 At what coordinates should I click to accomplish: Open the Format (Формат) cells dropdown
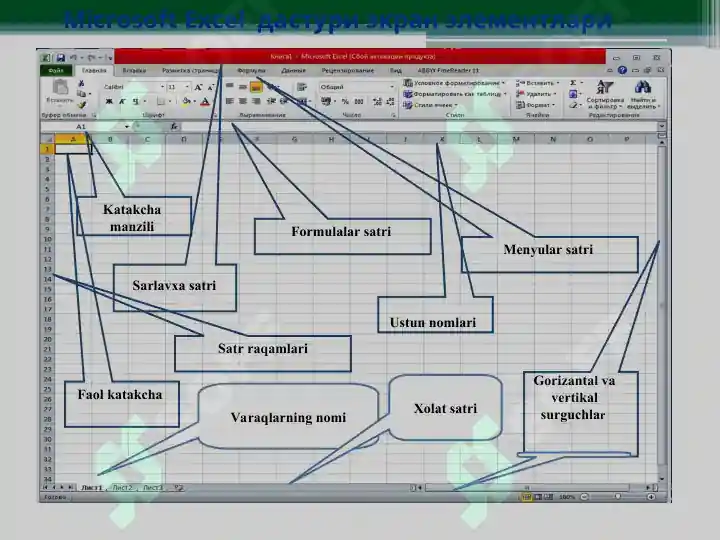[535, 105]
